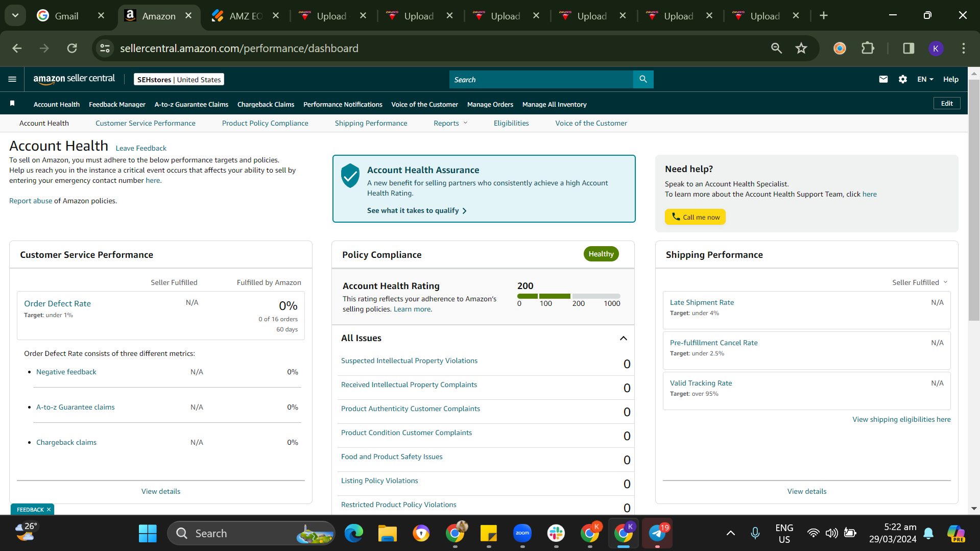Close the FEEDBACK tab with the X
Screen dimensions: 980x551
click(x=49, y=510)
